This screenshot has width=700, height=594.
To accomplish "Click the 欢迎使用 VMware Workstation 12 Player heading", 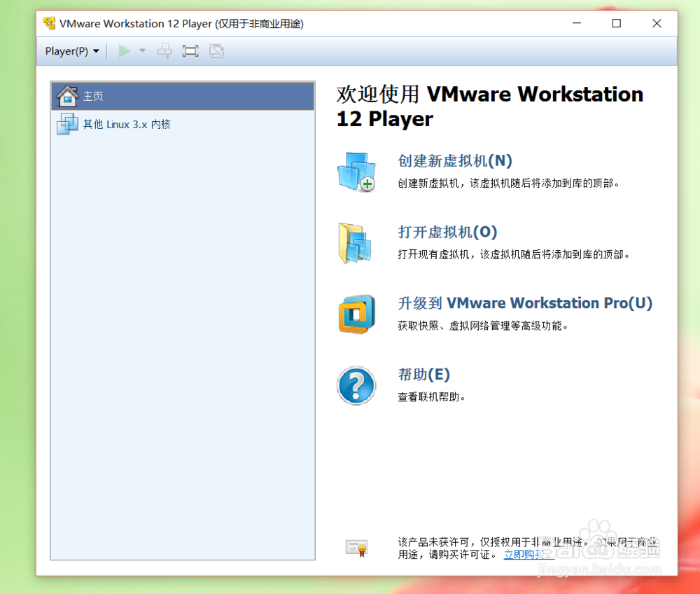I will pos(490,106).
